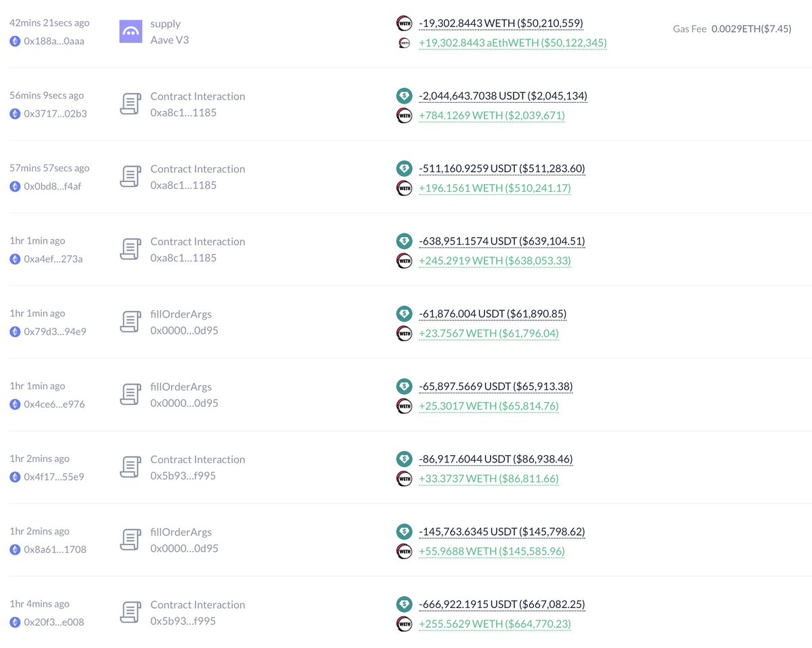Screen dimensions: 812x648
Task: Click the aEthWETH token icon
Action: point(404,43)
